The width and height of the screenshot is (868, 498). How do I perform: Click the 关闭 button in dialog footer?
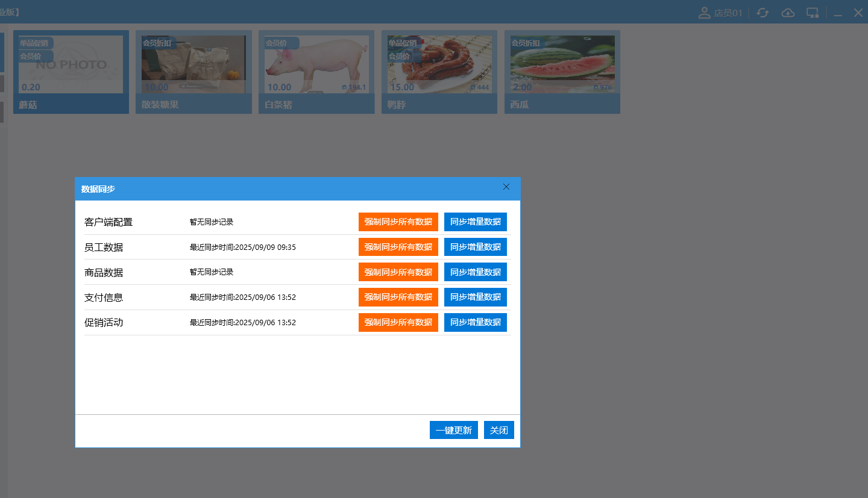pos(498,431)
